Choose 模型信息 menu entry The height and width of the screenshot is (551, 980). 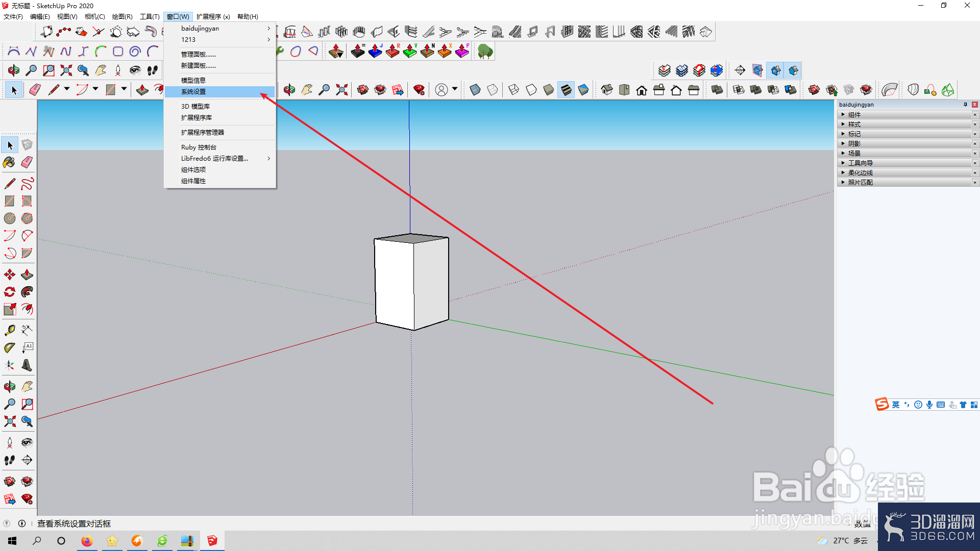(220, 81)
